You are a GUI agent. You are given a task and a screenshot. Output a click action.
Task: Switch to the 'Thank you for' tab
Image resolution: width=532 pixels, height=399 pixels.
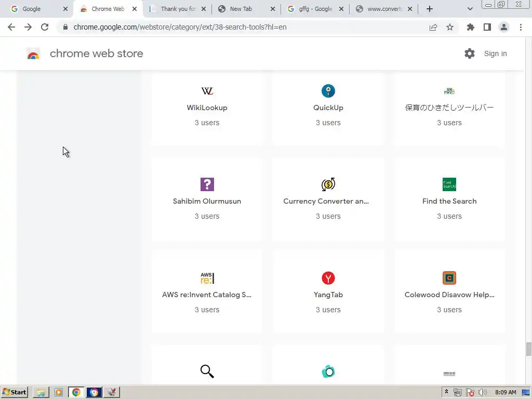179,9
